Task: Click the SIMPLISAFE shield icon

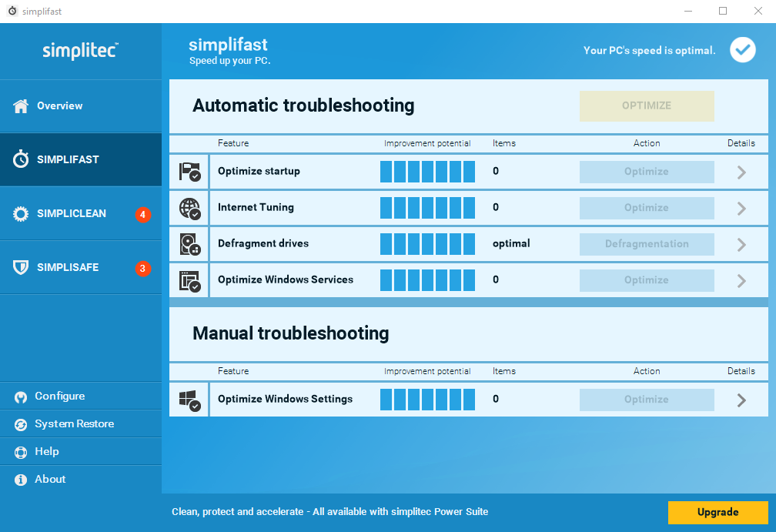Action: click(x=21, y=267)
